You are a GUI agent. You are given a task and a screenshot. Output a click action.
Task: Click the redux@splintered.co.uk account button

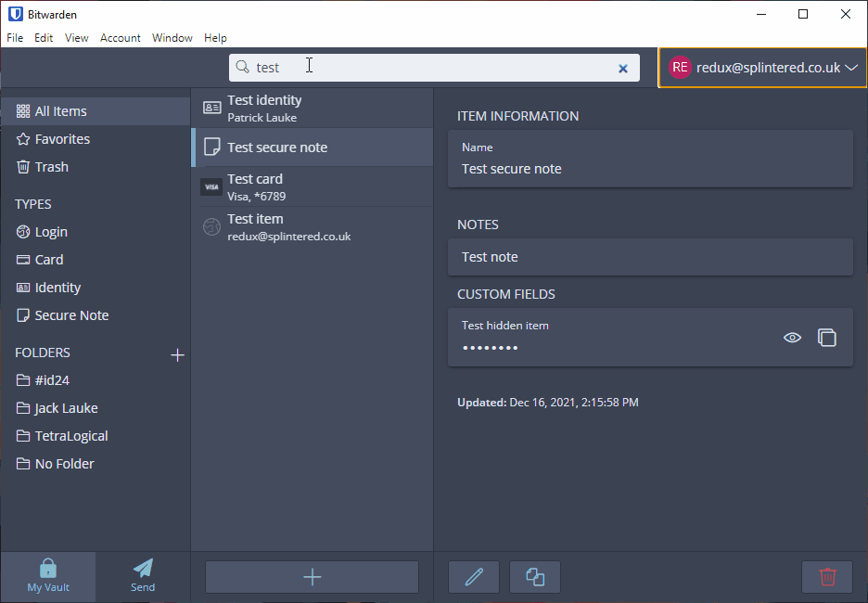[763, 68]
